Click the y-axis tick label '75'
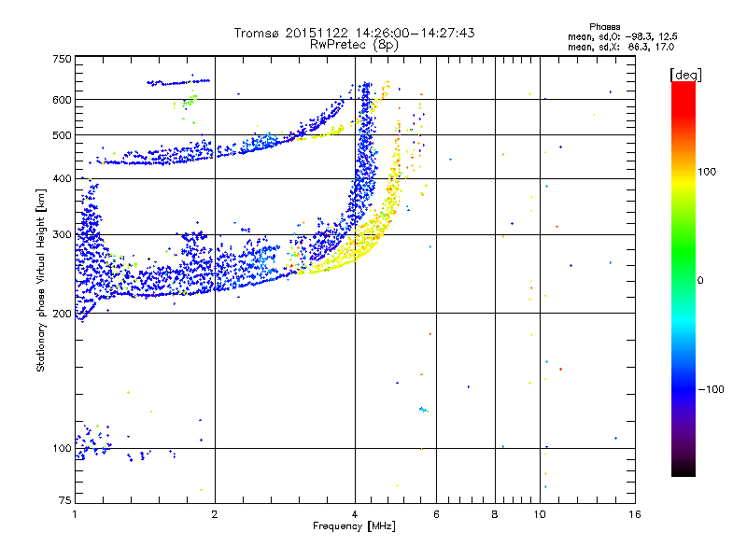 pos(65,500)
